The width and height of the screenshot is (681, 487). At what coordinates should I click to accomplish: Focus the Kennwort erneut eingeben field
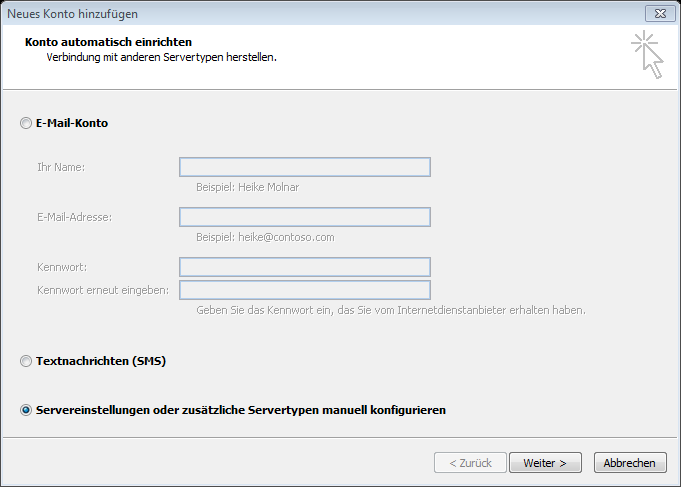coord(304,290)
